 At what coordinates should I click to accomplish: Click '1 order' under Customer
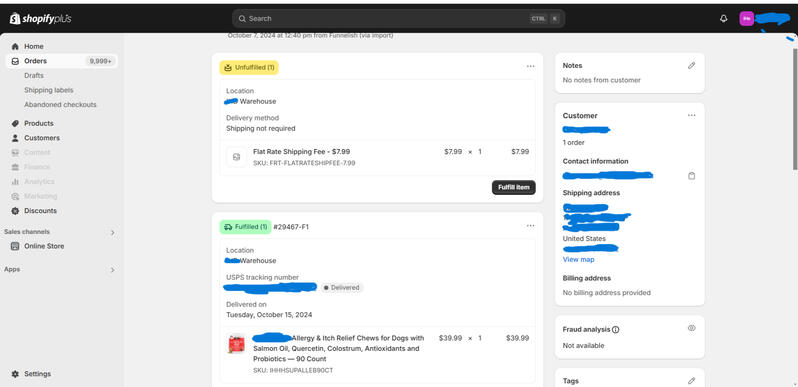coord(574,143)
